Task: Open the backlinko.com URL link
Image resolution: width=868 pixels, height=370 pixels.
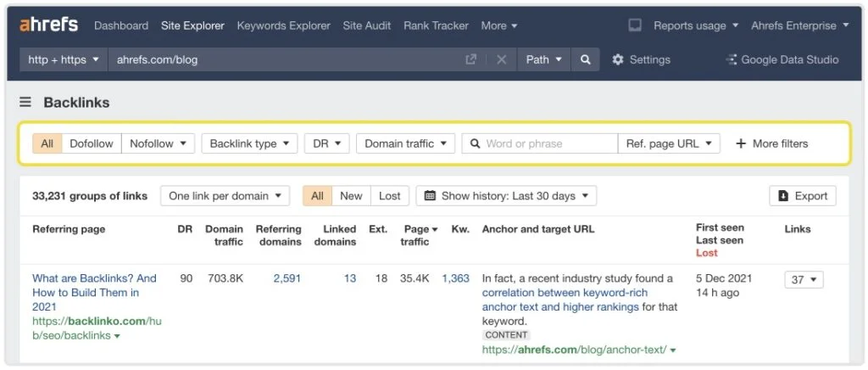Action: (x=97, y=328)
